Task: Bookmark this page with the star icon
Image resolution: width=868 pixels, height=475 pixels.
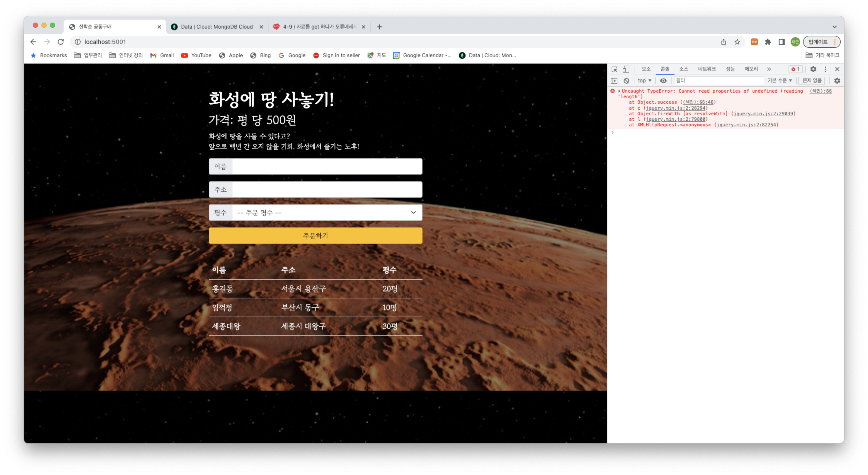Action: 737,42
